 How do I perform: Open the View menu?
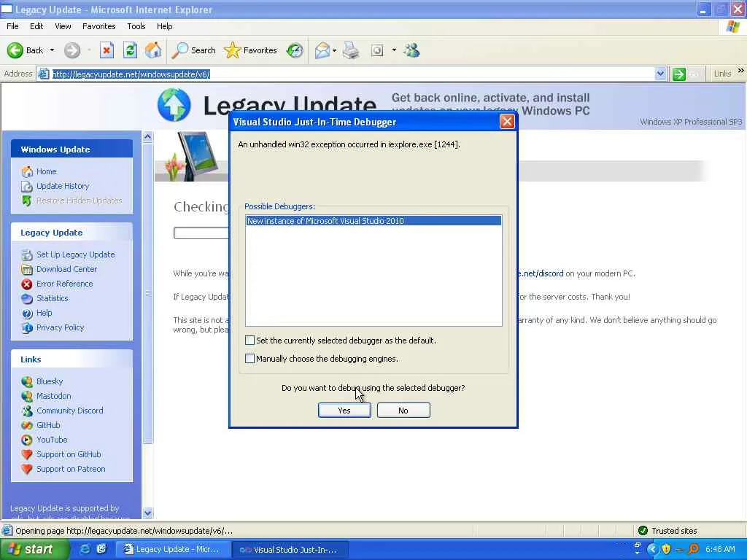tap(63, 26)
